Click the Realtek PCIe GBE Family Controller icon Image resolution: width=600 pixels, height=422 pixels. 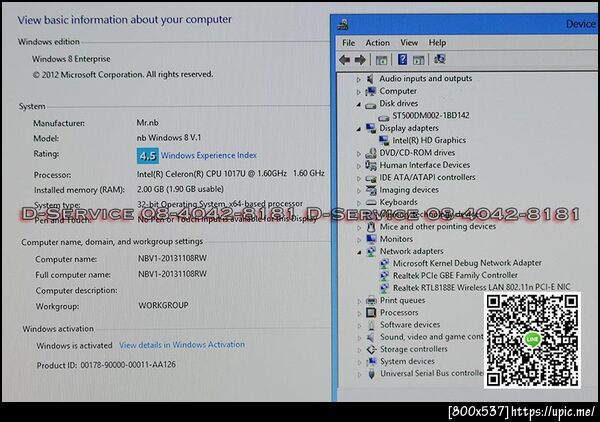[384, 275]
